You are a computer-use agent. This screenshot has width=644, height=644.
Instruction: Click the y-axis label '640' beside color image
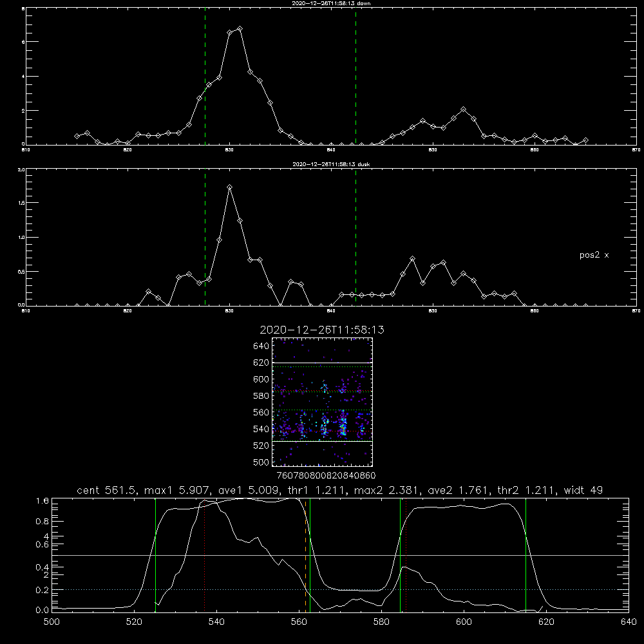pyautogui.click(x=261, y=346)
